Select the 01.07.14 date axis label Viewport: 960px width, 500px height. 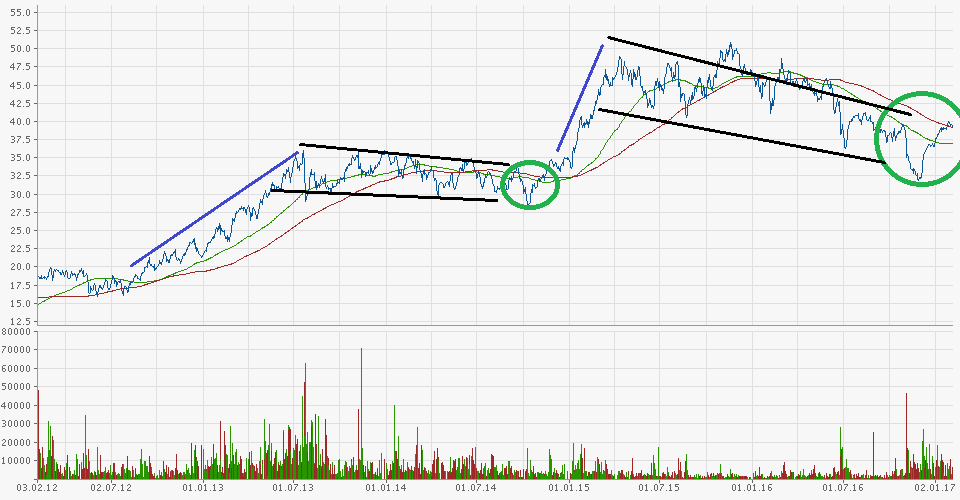point(476,488)
